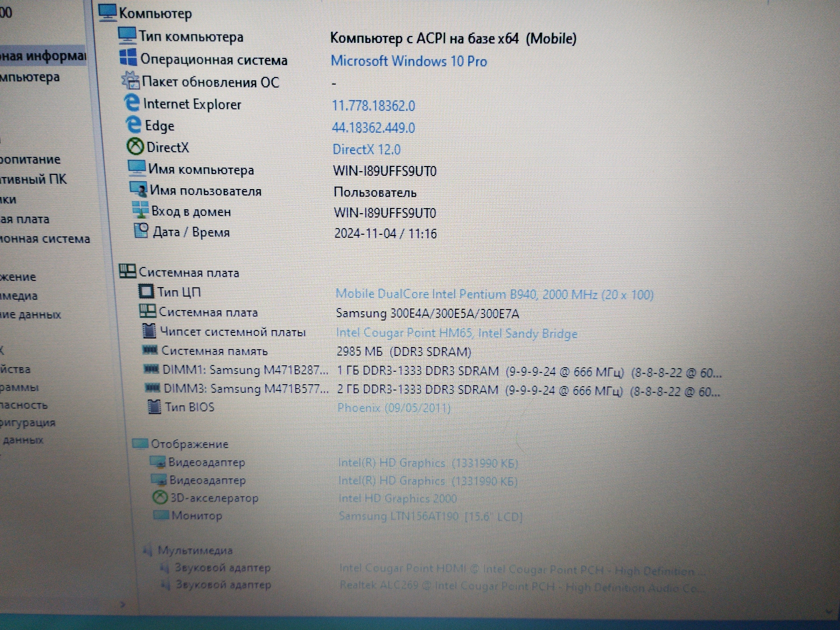Select the Конфигурация sidebar tree item
840x630 pixels.
point(28,422)
